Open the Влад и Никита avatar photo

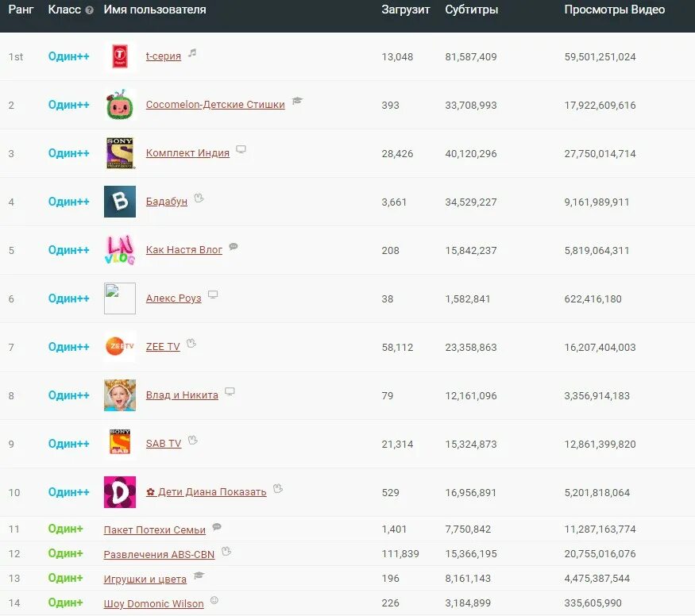click(x=120, y=395)
